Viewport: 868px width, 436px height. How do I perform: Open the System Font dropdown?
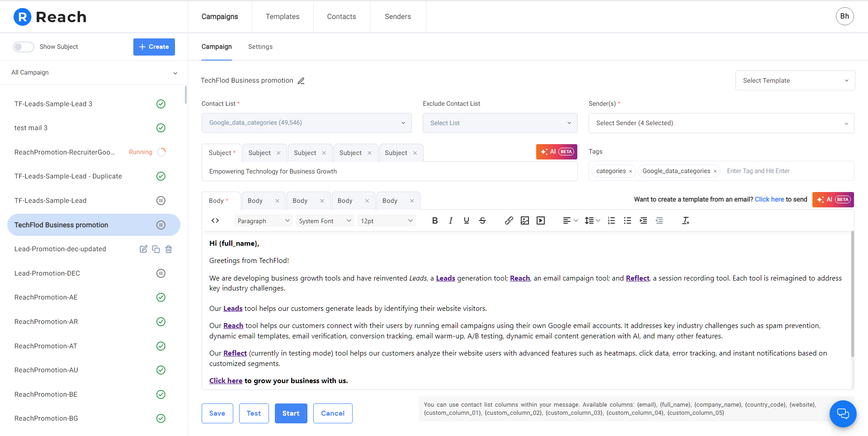click(325, 221)
